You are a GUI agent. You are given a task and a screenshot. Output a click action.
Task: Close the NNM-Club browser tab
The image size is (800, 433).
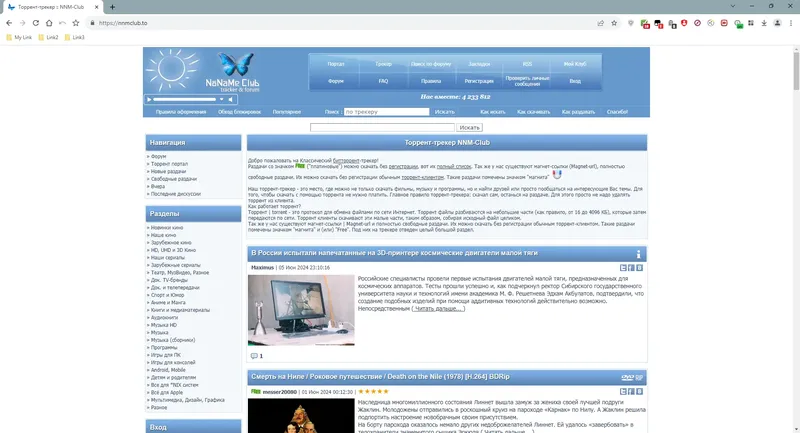coord(96,7)
